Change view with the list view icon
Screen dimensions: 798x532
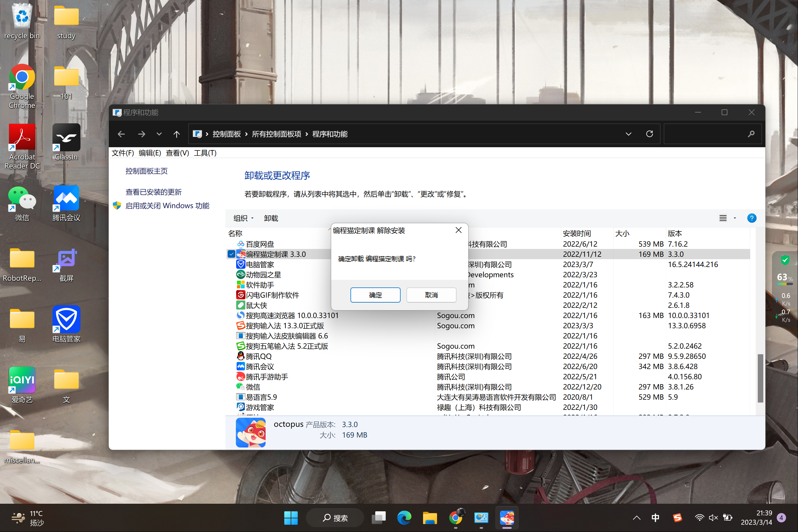point(723,218)
